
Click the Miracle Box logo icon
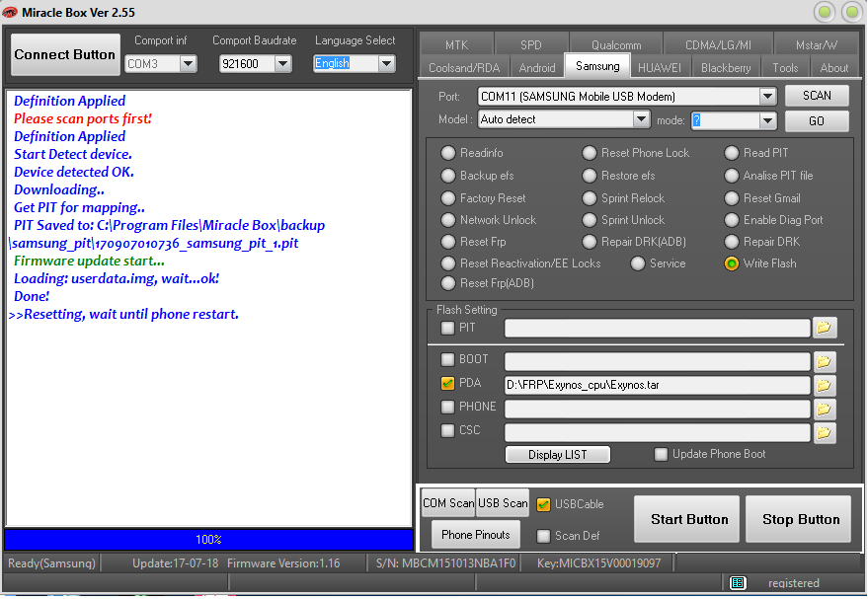click(x=10, y=12)
